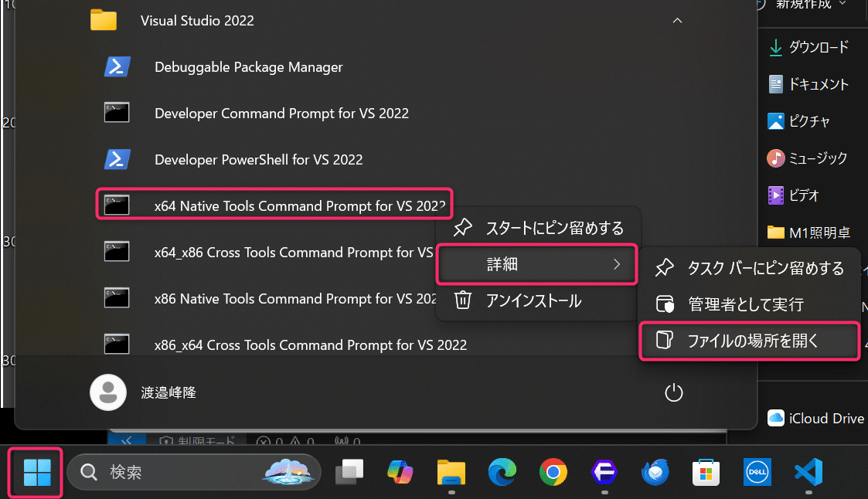Open ダウンロード label in Explorer sidebar
Screen dimensions: 868x499
(819, 48)
